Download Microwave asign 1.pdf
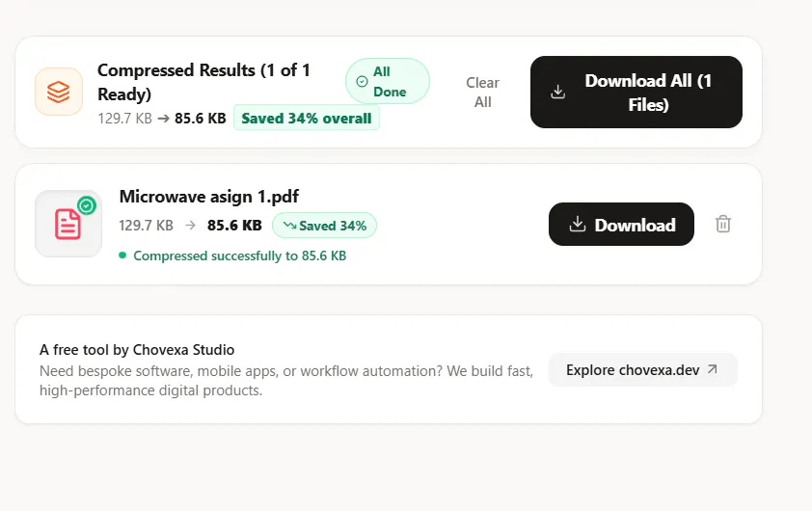Screen dimensions: 812x511 pyautogui.click(x=621, y=225)
